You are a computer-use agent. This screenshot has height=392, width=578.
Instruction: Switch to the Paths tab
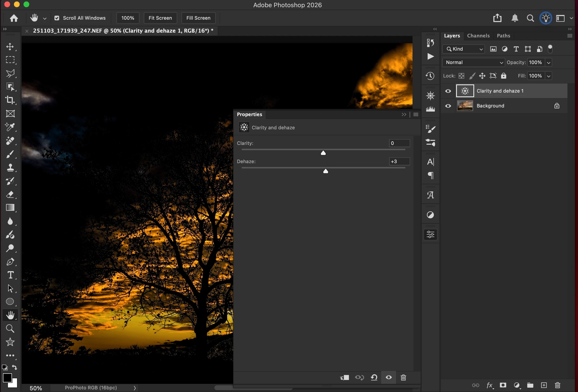(x=503, y=36)
